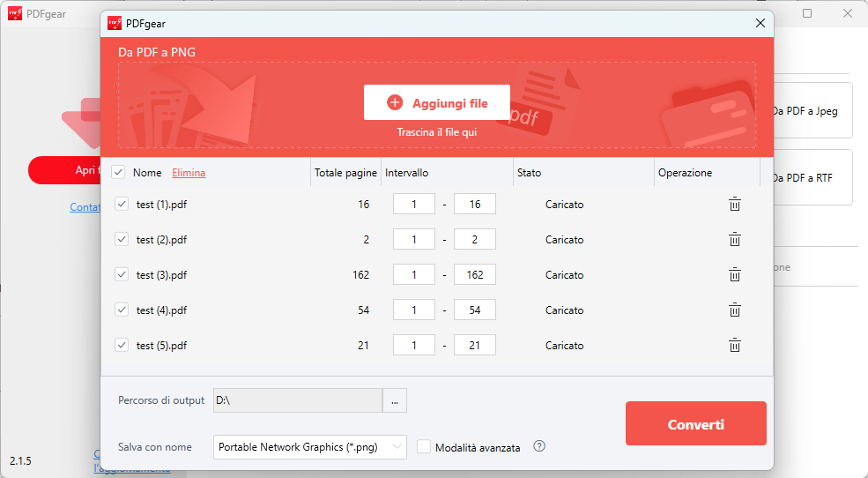Click PDFgear logo in main window title
868x478 pixels.
coord(15,13)
